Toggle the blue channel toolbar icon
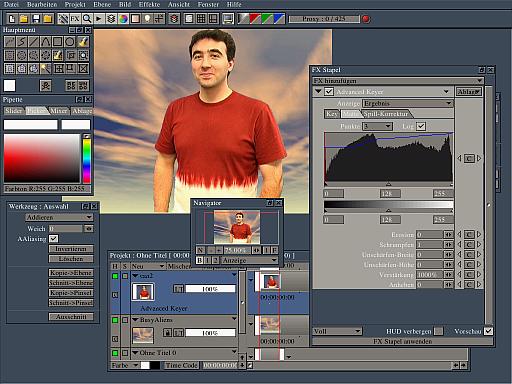 click(x=279, y=19)
